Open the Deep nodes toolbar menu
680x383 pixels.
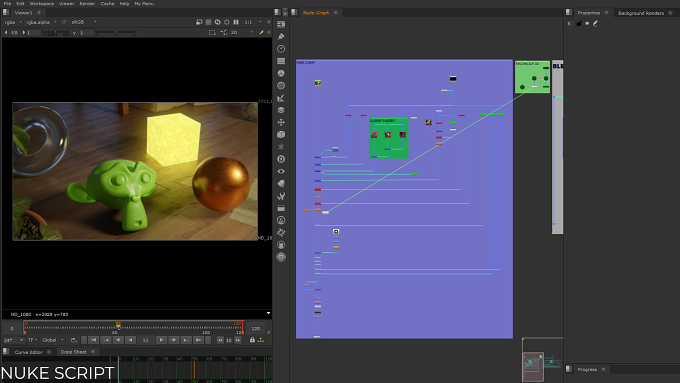click(281, 159)
